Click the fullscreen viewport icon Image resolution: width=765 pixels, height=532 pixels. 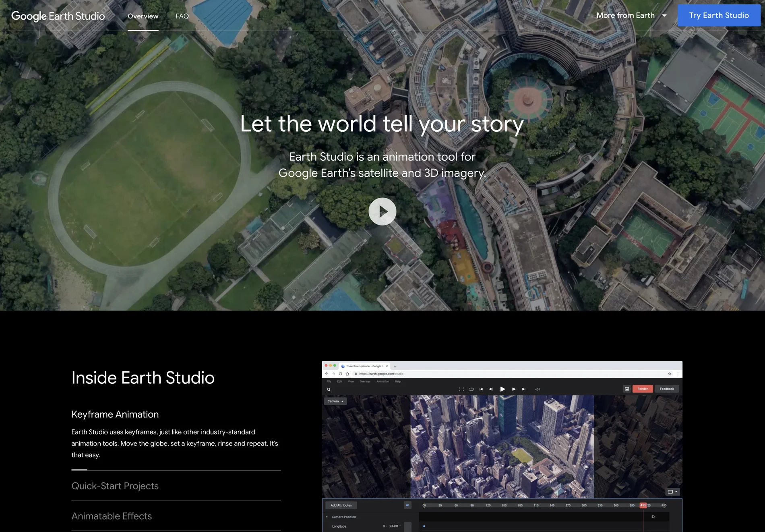click(461, 389)
